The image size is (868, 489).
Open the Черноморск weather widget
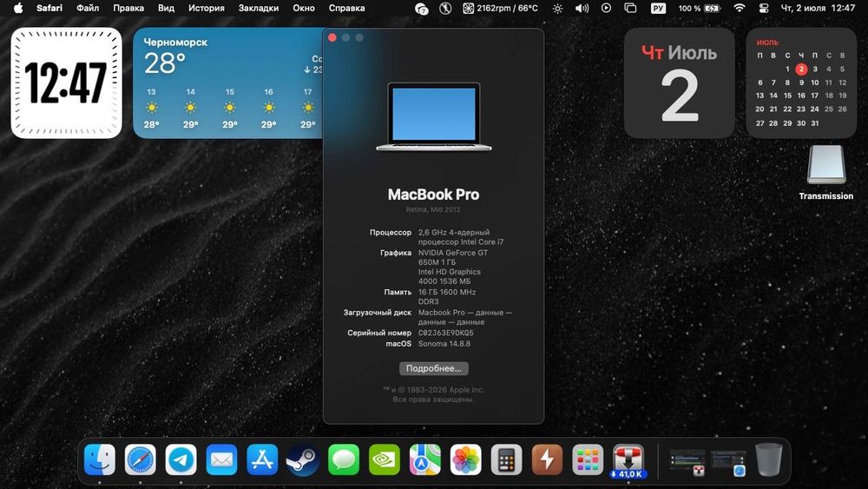tap(228, 83)
